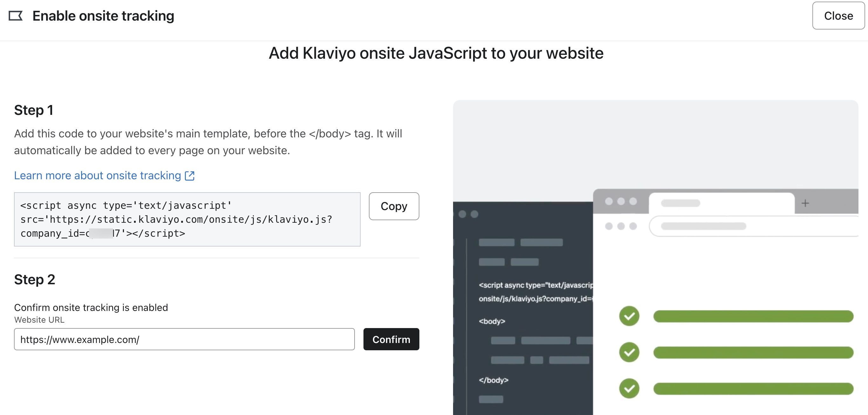Click the illustrated browser tab
Screen dimensions: 868x415
721,203
